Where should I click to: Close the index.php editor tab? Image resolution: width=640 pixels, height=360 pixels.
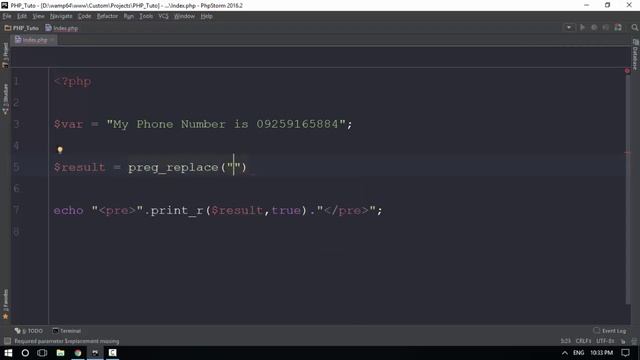coord(52,40)
